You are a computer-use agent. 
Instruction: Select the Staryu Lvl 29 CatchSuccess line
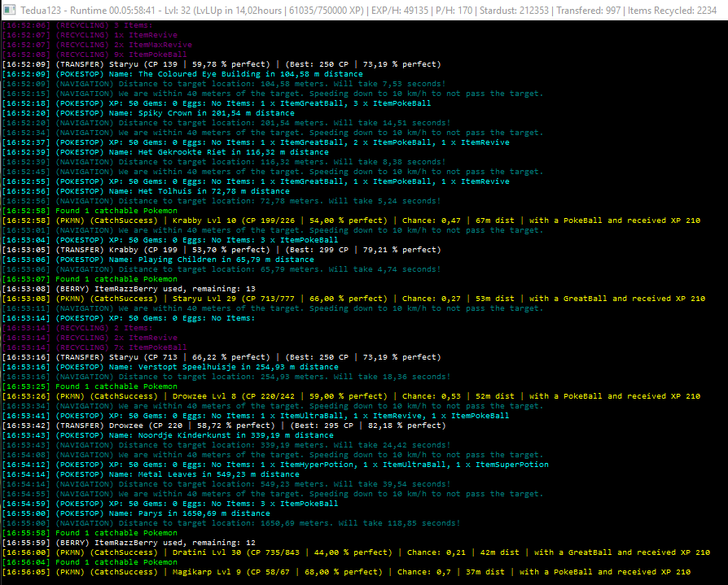pyautogui.click(x=353, y=299)
